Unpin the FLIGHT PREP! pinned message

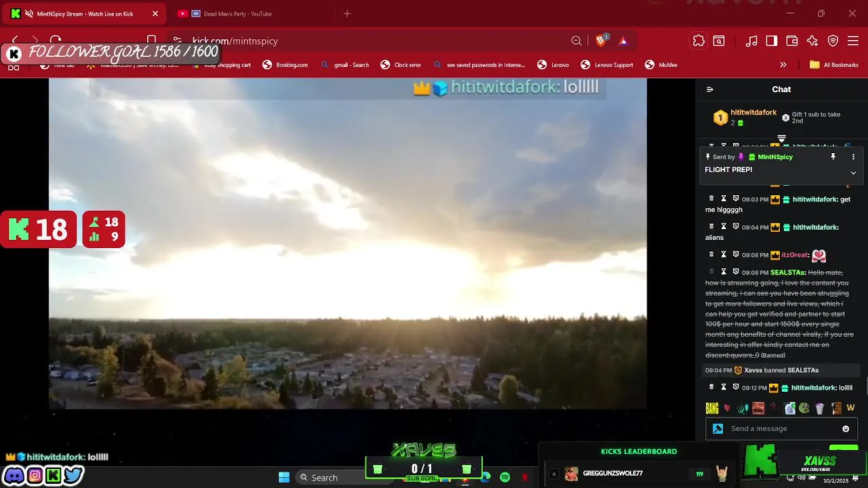833,157
